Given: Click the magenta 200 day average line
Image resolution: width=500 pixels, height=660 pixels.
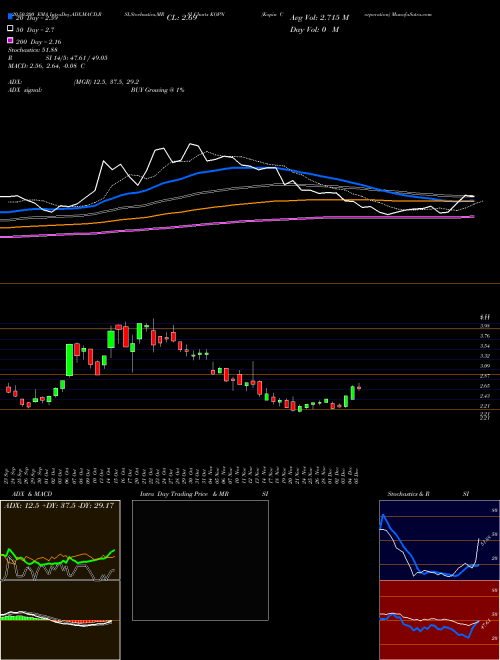Looking at the screenshot, I should click(x=236, y=222).
